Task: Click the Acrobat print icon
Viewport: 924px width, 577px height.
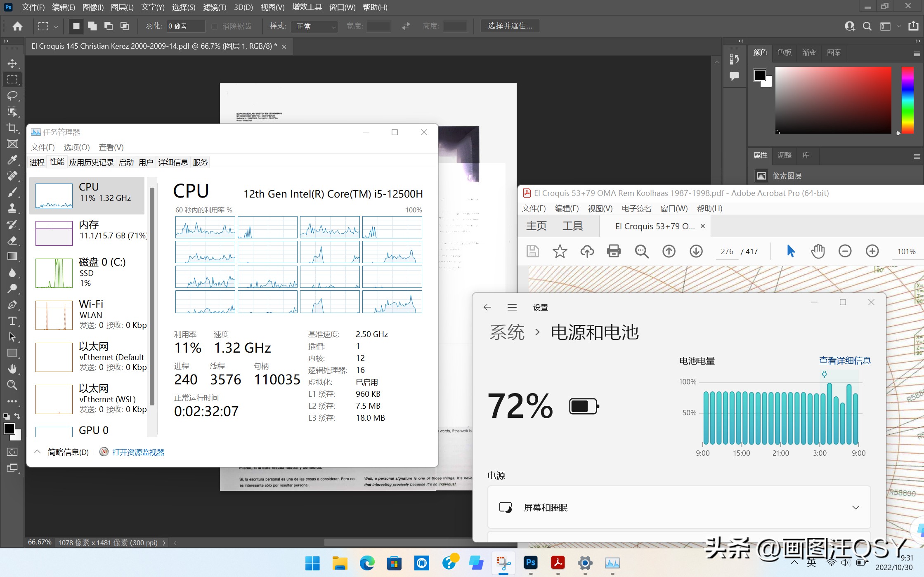Action: pyautogui.click(x=614, y=251)
